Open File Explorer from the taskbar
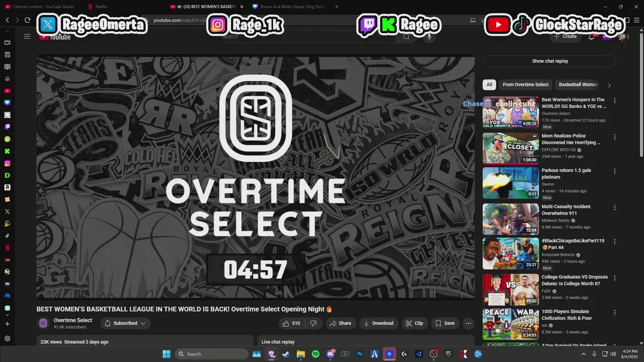The height and width of the screenshot is (362, 644). point(301,354)
